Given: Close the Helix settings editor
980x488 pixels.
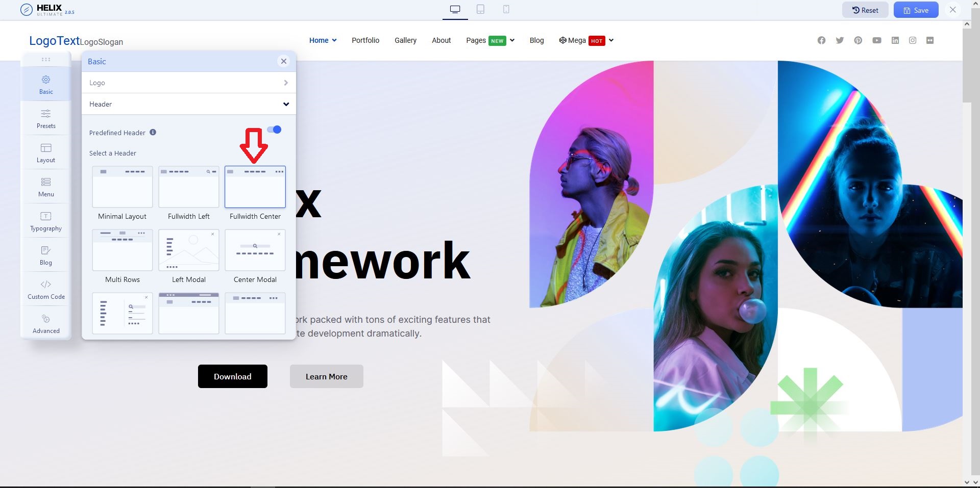Looking at the screenshot, I should pos(952,10).
